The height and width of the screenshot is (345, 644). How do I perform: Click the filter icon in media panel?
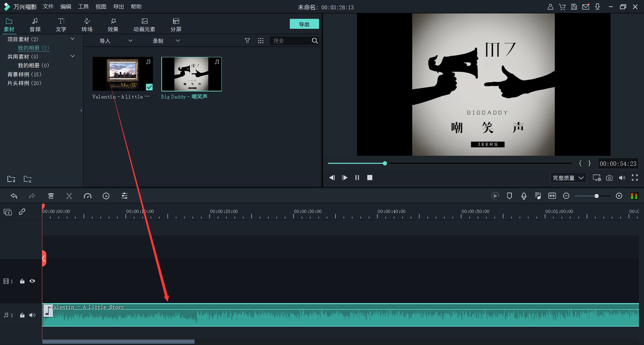(x=247, y=41)
